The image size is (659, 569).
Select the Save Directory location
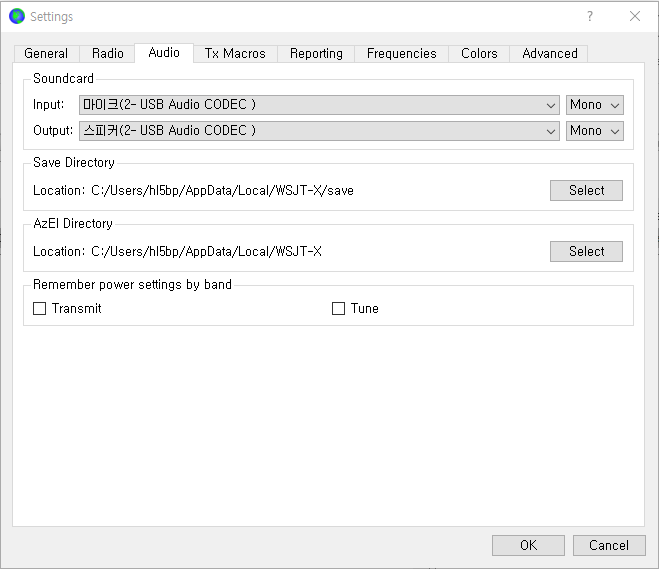[x=586, y=191]
